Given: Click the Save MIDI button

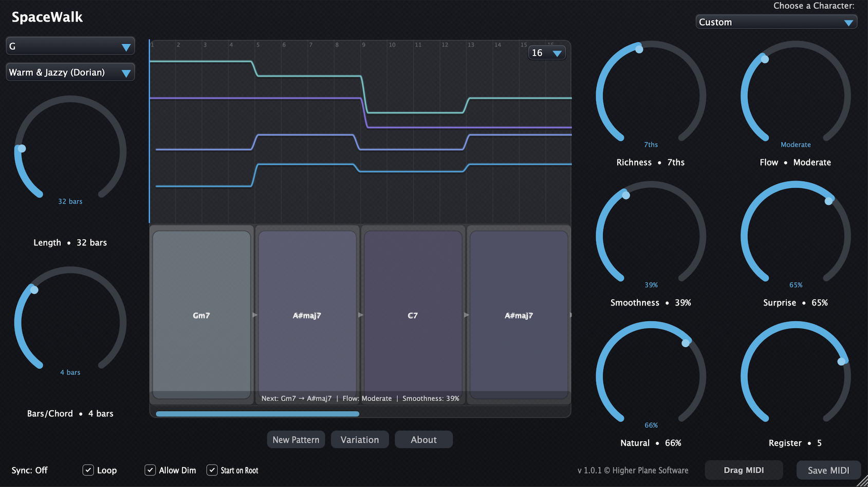Looking at the screenshot, I should click(x=828, y=470).
